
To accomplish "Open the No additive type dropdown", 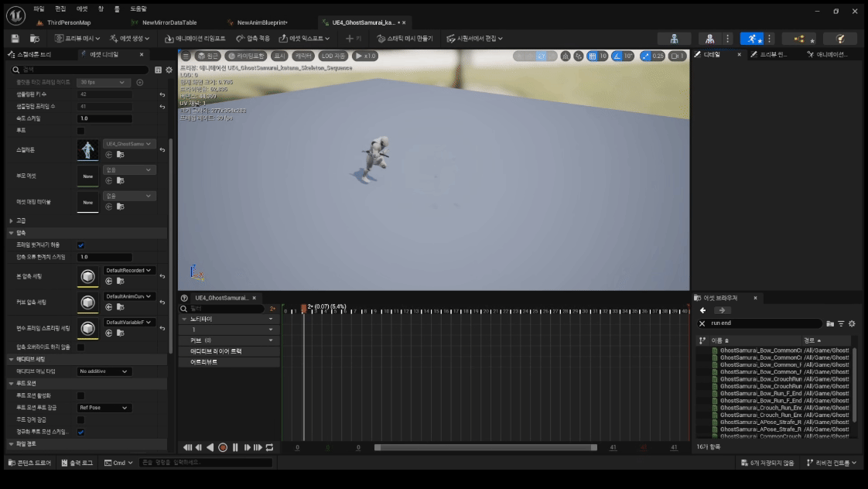I will click(x=104, y=371).
